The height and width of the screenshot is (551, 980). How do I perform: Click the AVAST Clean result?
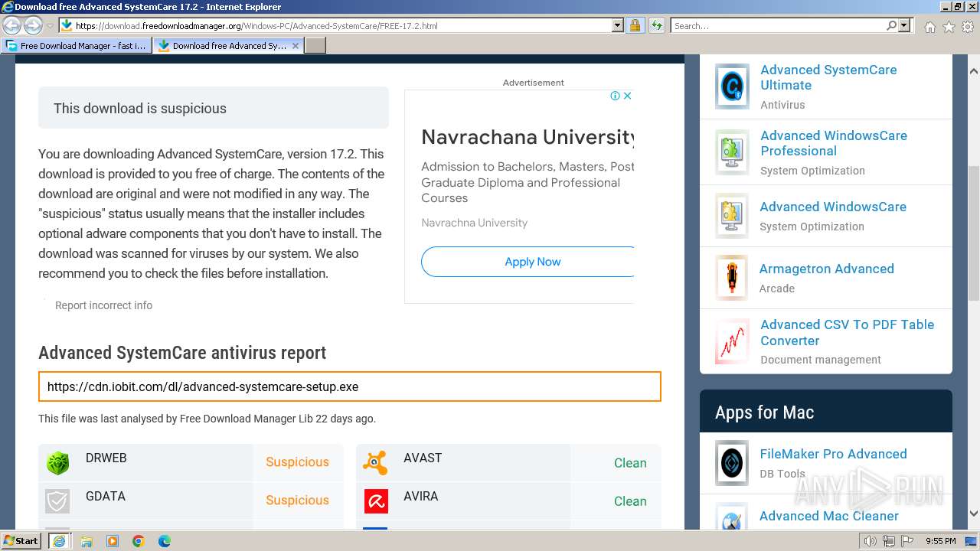click(x=630, y=463)
